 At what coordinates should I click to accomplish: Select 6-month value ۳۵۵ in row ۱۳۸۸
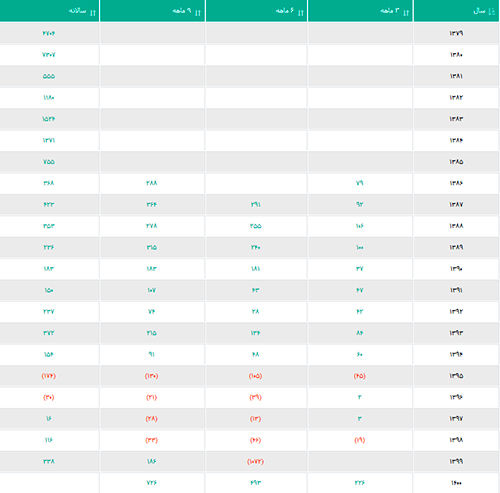[x=256, y=226]
